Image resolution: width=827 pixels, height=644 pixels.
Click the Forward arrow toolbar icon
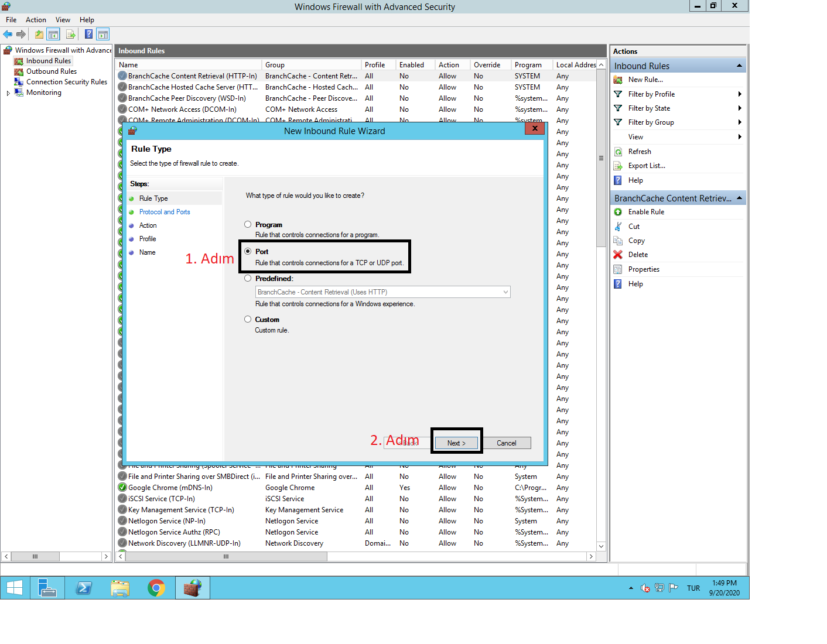coord(21,35)
